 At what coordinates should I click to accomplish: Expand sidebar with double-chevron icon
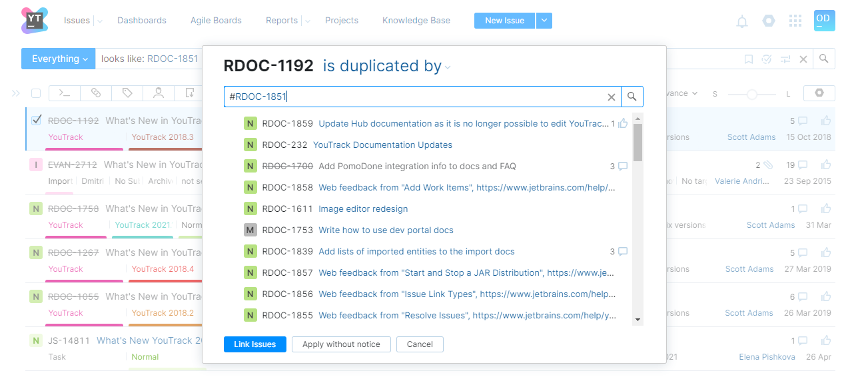tap(16, 94)
